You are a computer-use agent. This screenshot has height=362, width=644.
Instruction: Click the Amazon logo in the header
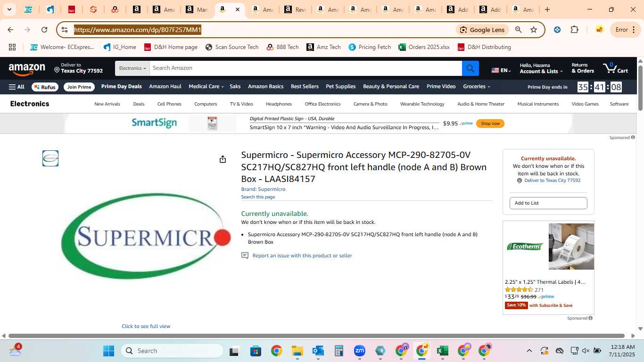tap(27, 69)
